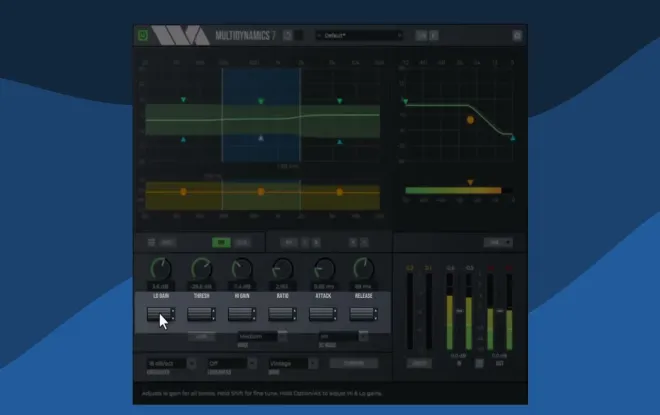This screenshot has width=660, height=415.
Task: Click the middle band's orange gain dot
Action: pos(261,192)
